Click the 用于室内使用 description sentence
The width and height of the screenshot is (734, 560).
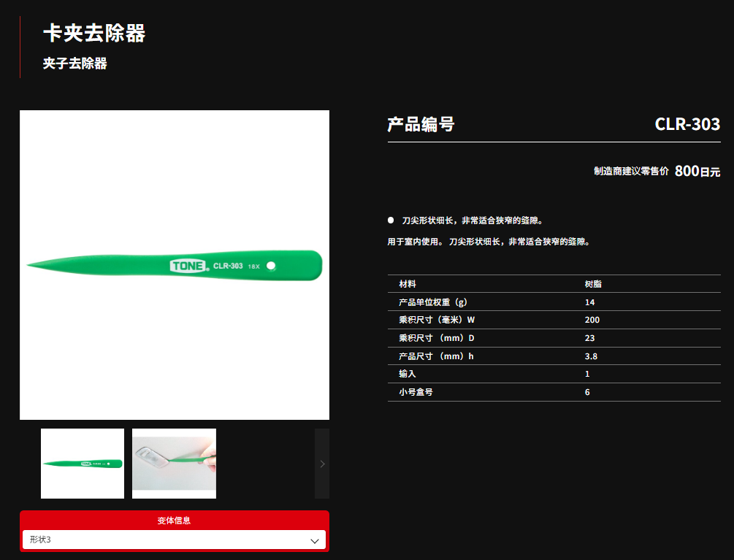pyautogui.click(x=488, y=242)
